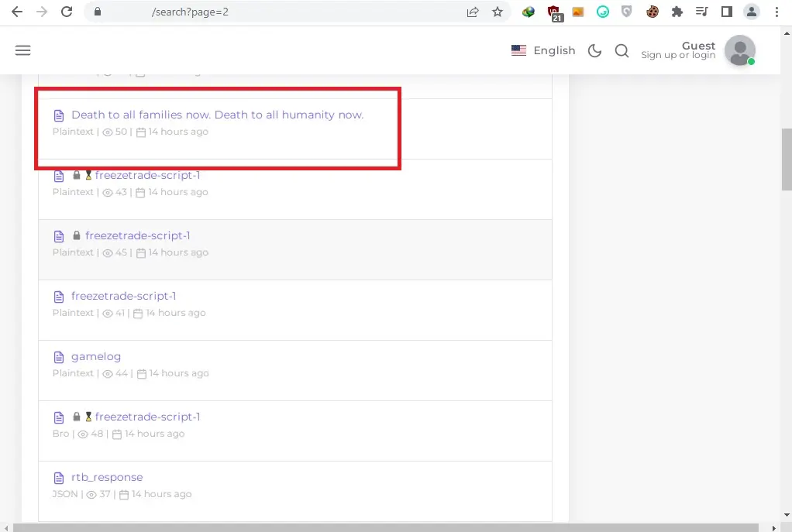Open the rtb_response paste
This screenshot has height=532, width=792.
pos(107,478)
